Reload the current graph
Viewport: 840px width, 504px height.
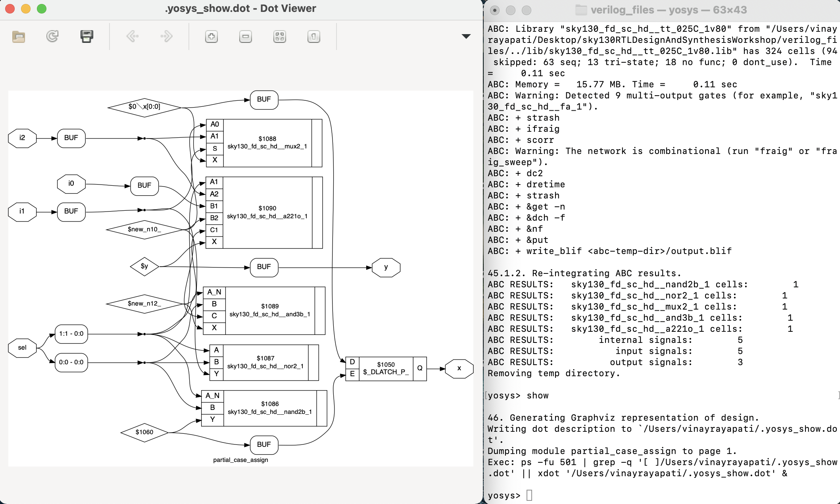click(52, 37)
